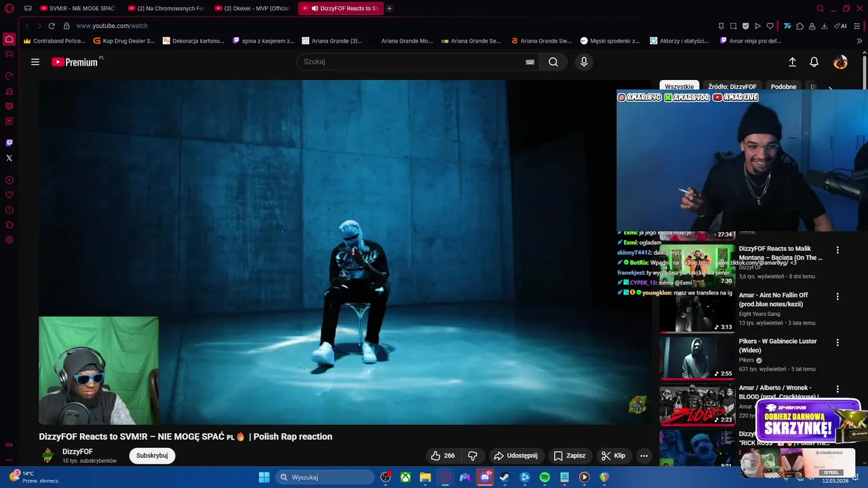Viewport: 868px width, 488px height.
Task: Open more actions ellipsis under the video
Action: [x=644, y=455]
